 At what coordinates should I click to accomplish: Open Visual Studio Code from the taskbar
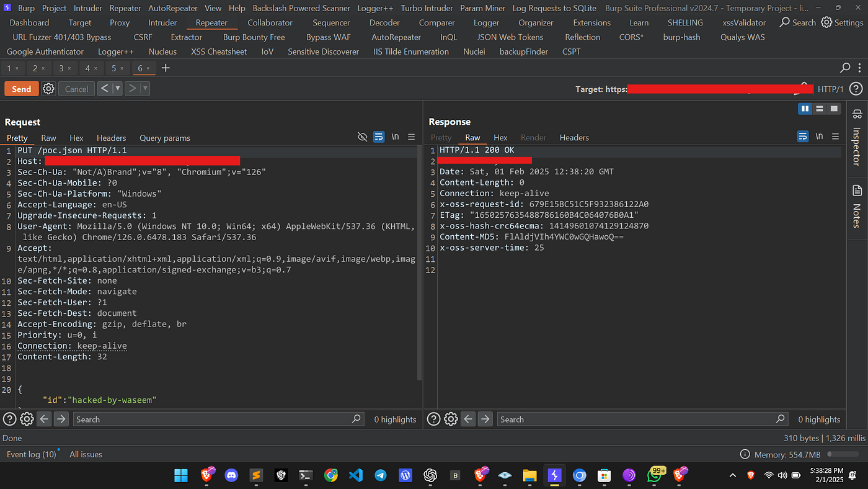[x=355, y=475]
